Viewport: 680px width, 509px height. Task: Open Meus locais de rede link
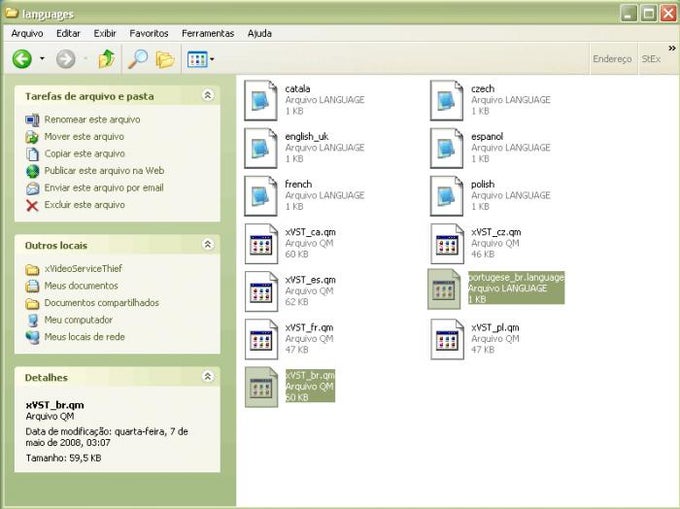pos(85,337)
